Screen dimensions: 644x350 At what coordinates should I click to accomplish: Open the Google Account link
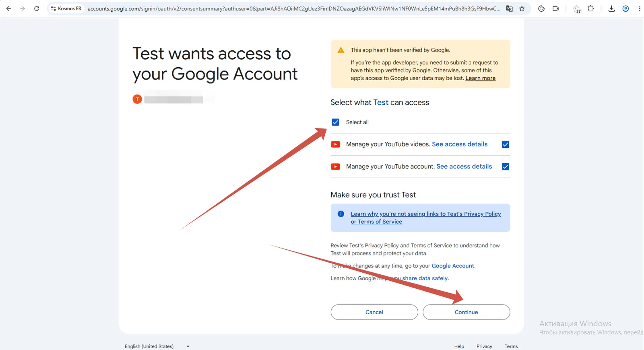coord(453,266)
